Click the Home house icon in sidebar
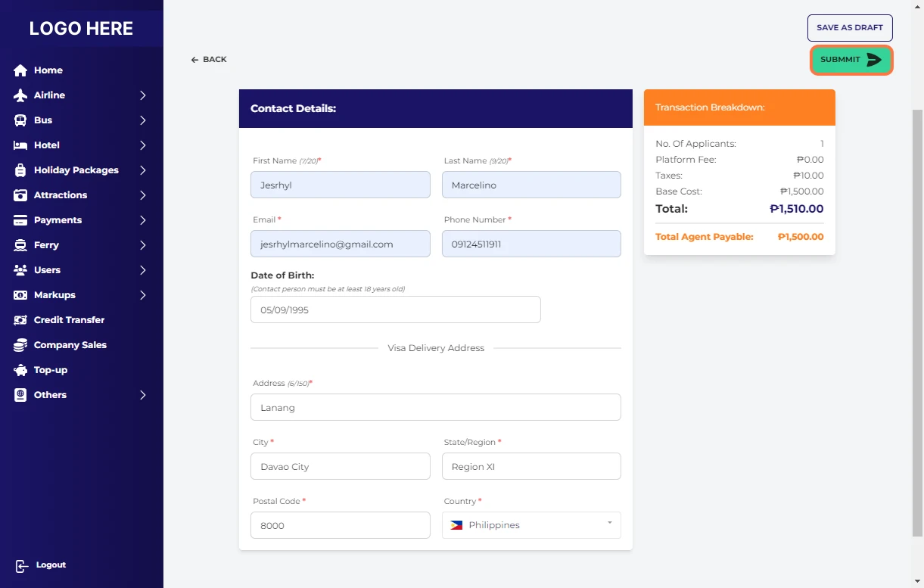 coord(20,70)
